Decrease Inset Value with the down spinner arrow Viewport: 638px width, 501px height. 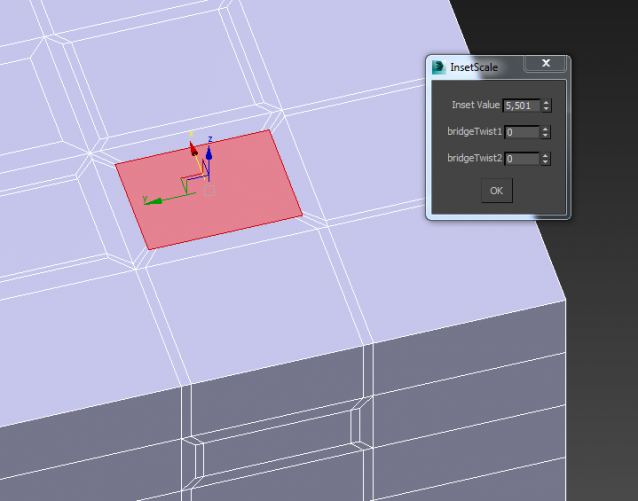(x=546, y=108)
